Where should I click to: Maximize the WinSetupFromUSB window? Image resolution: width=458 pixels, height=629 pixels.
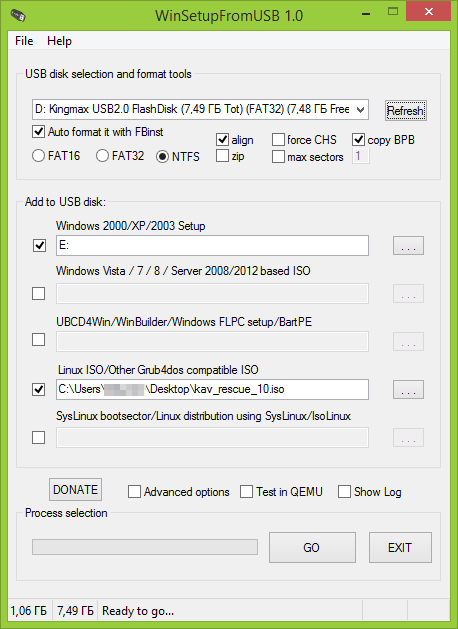pos(393,11)
